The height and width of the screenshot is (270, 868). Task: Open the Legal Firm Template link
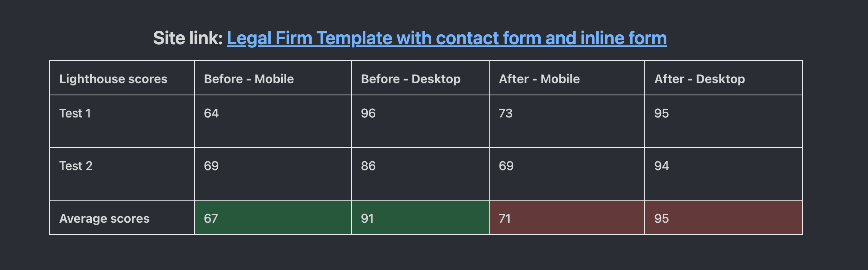coord(447,38)
